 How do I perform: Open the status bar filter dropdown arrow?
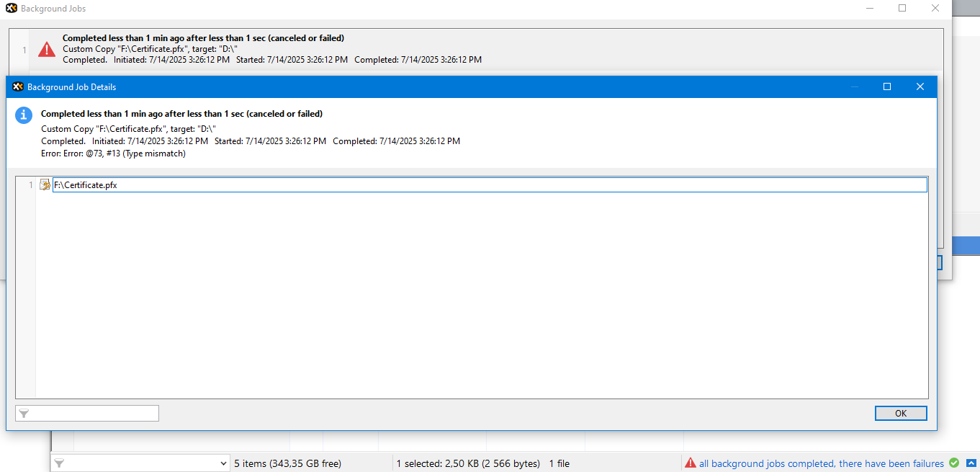[222, 463]
